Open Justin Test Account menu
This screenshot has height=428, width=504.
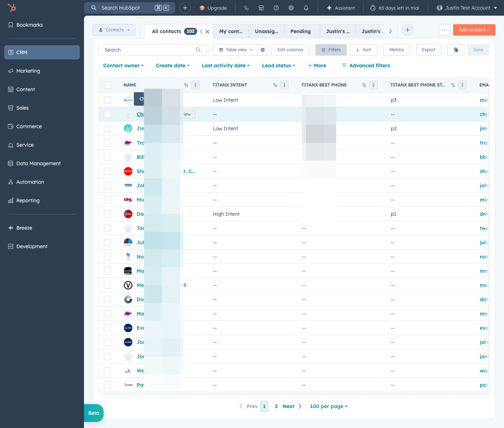coord(467,8)
